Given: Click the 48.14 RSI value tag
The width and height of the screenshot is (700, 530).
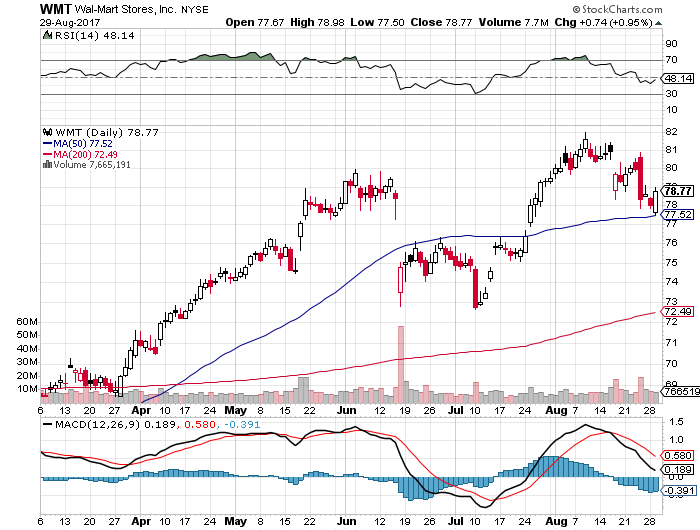Looking at the screenshot, I should click(678, 77).
